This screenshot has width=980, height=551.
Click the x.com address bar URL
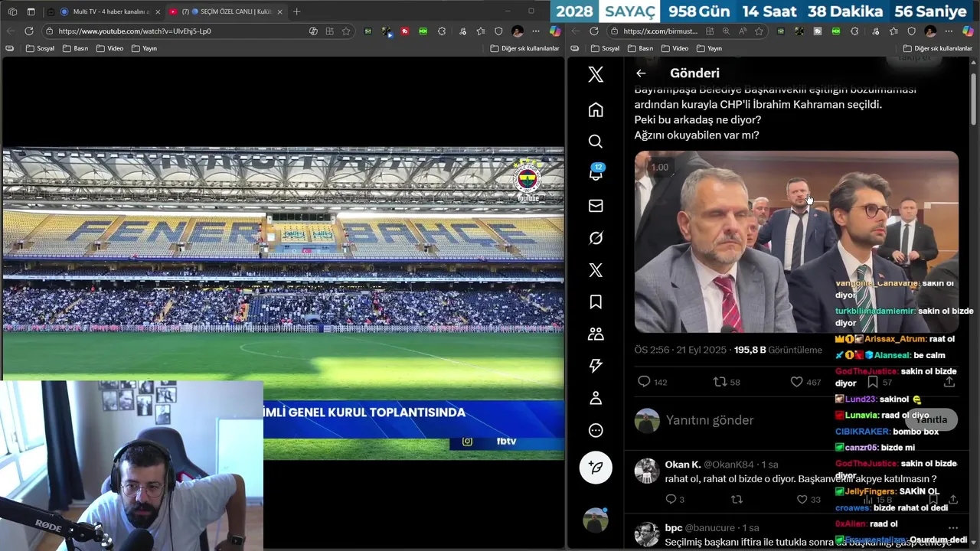(x=660, y=31)
